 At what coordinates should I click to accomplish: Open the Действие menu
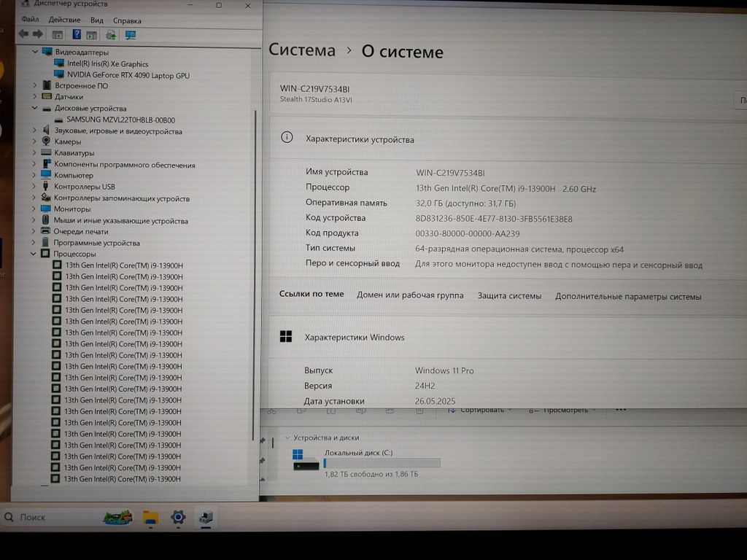pos(64,20)
